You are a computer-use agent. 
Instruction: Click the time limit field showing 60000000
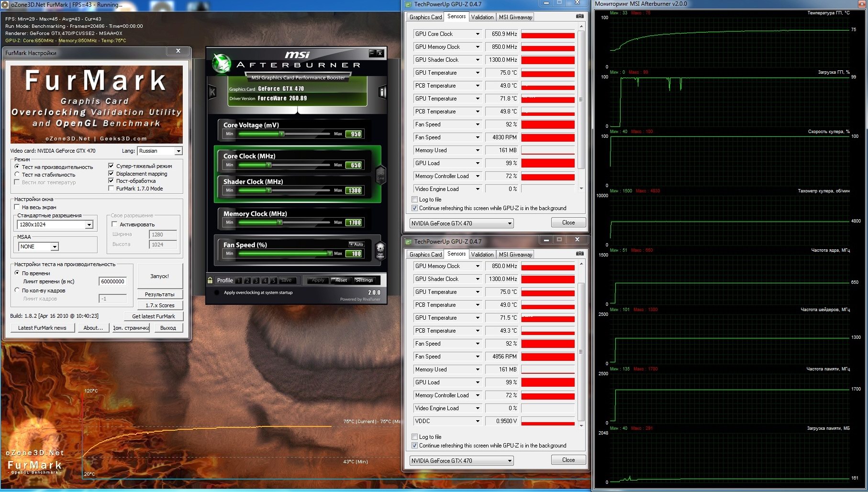(112, 281)
